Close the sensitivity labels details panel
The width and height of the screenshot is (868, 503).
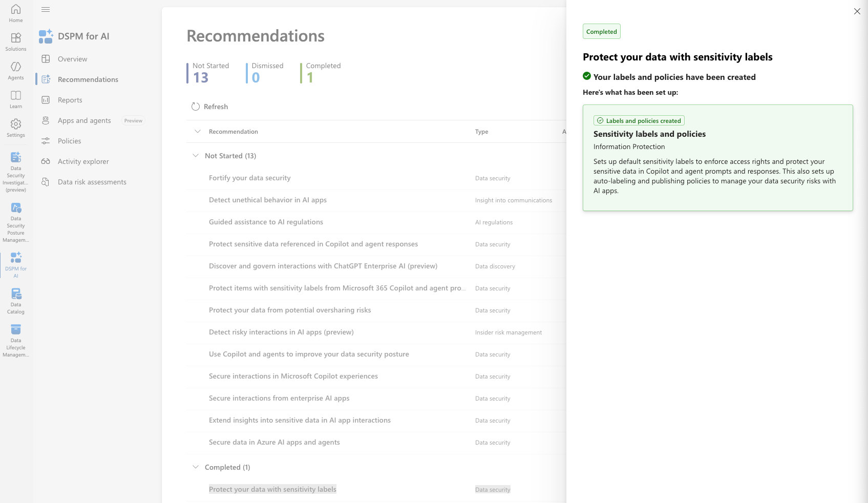coord(857,11)
